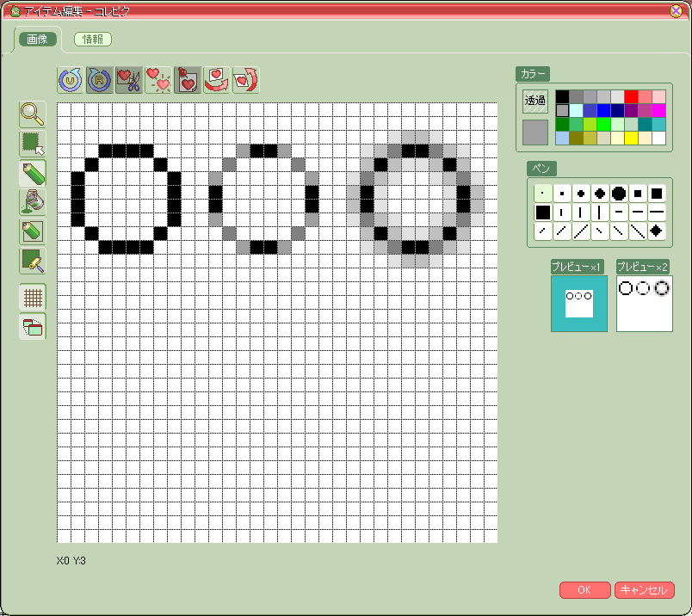
Task: Pick the white color swatch
Action: [x=658, y=138]
